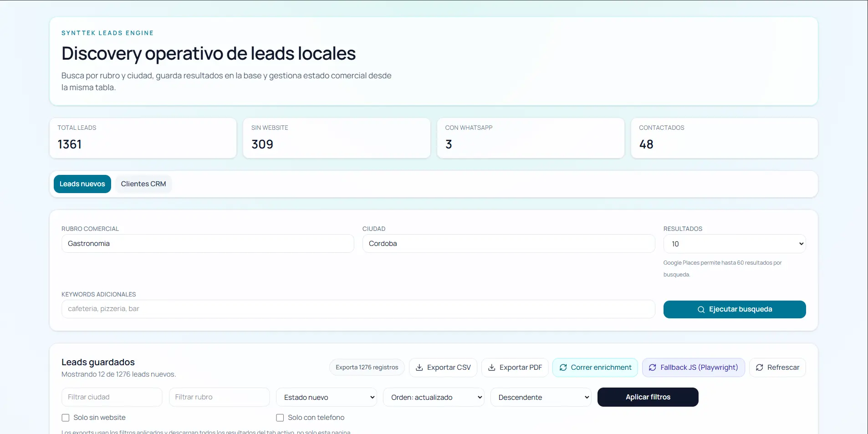This screenshot has height=434, width=868.
Task: Click the download icon on Exportar CSV
Action: [419, 368]
